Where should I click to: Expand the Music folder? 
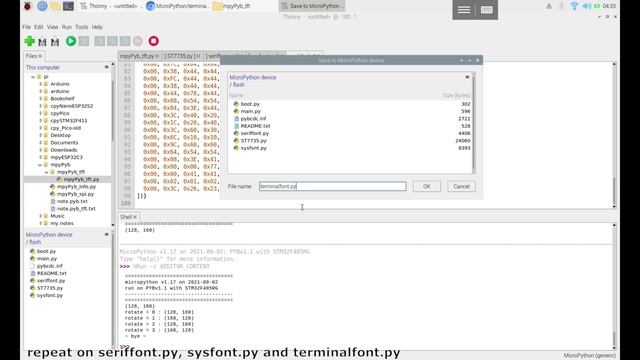[40, 216]
